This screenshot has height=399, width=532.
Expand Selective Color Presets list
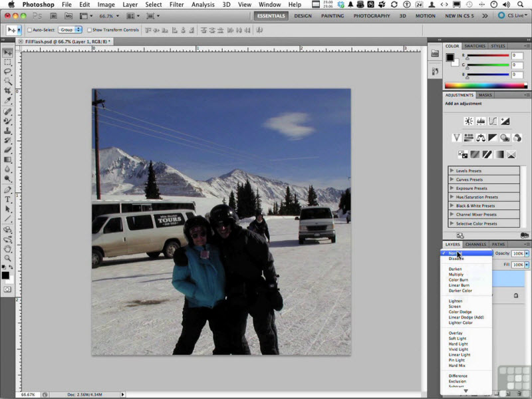coord(452,223)
